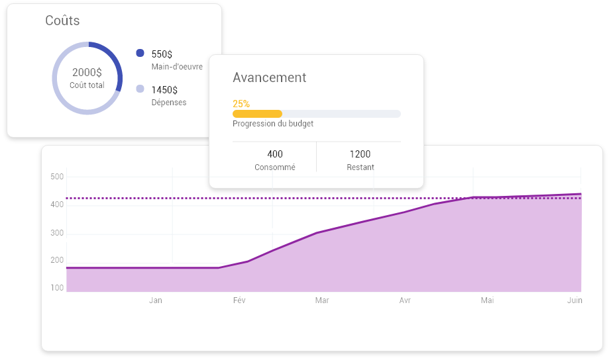Click the yellow budget progress bar
The height and width of the screenshot is (364, 609).
click(257, 114)
